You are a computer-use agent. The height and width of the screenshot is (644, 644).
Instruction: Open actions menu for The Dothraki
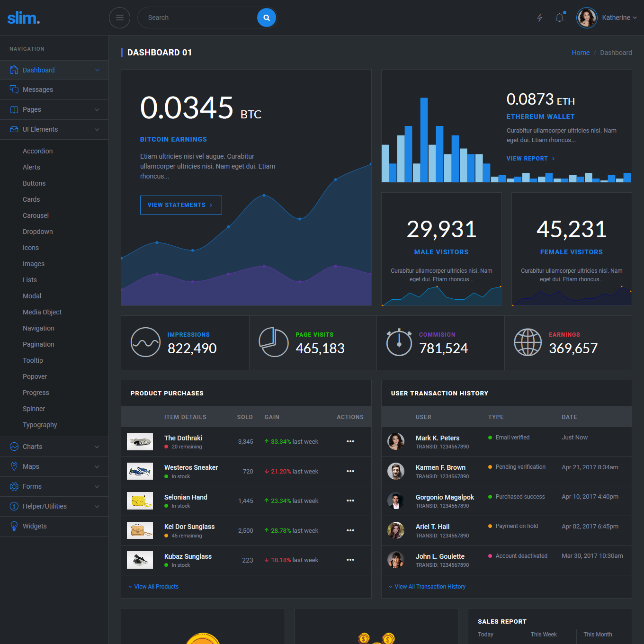coord(350,441)
